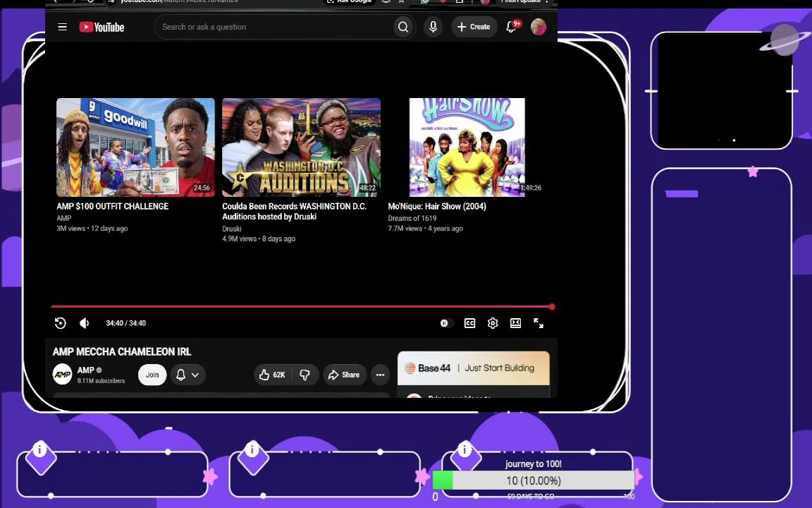Image resolution: width=812 pixels, height=508 pixels.
Task: Click the search magnifier button
Action: tap(403, 27)
